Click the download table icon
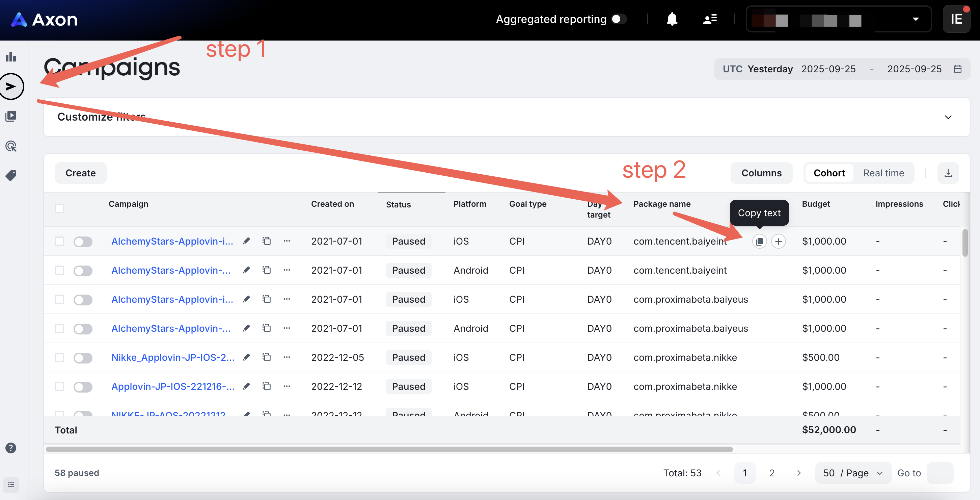 tap(948, 173)
